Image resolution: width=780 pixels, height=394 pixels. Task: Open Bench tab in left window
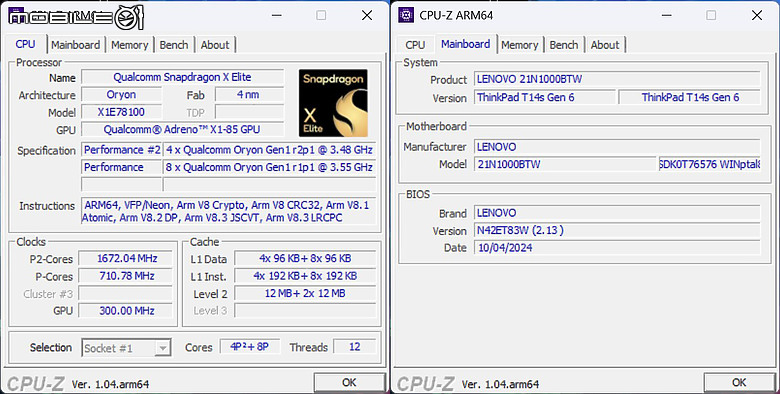pyautogui.click(x=174, y=45)
